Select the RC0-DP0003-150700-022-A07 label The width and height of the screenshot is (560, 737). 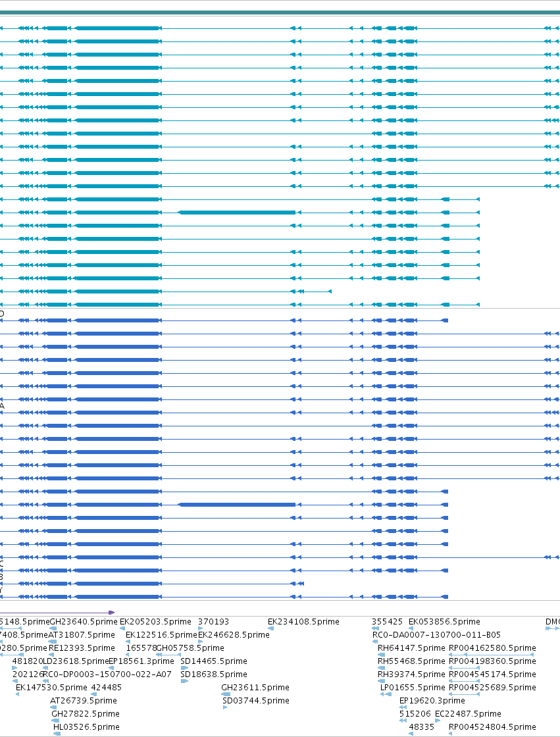tap(107, 674)
